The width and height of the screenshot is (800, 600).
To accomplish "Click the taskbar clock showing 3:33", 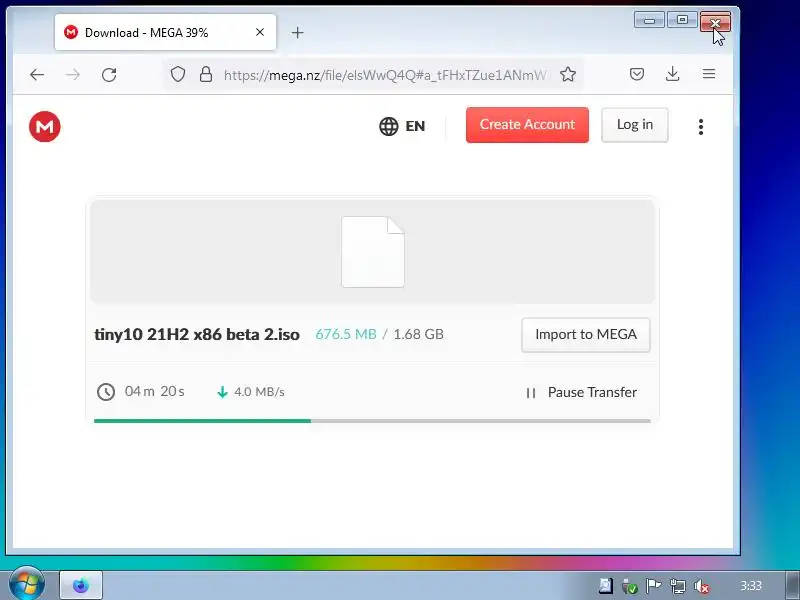I will (751, 586).
